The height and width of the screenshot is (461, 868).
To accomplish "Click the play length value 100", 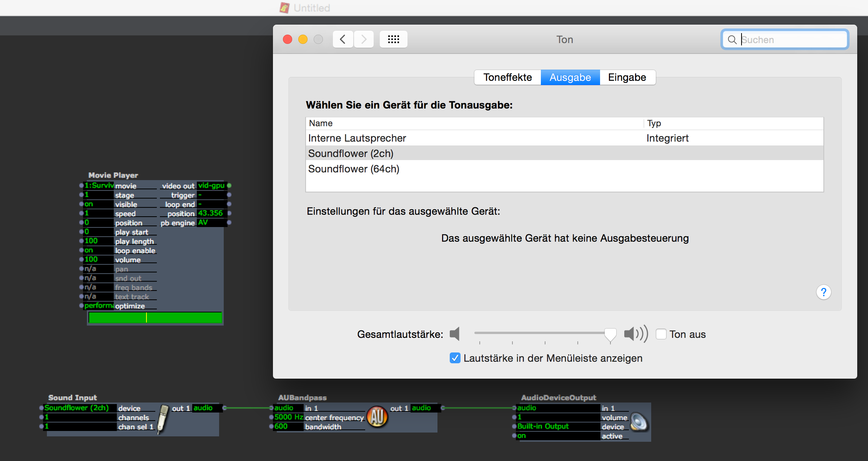I will pos(99,241).
